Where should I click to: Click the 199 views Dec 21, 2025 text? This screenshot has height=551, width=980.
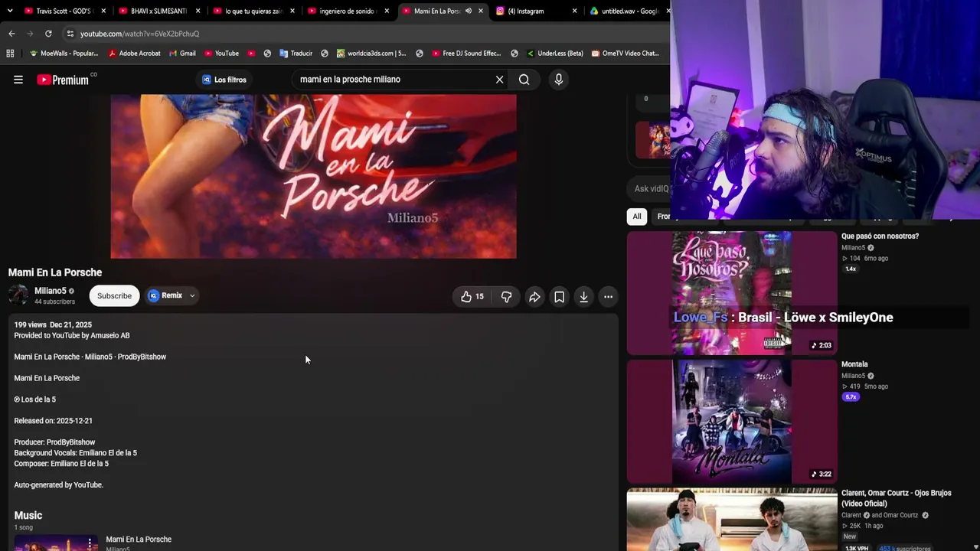click(53, 325)
